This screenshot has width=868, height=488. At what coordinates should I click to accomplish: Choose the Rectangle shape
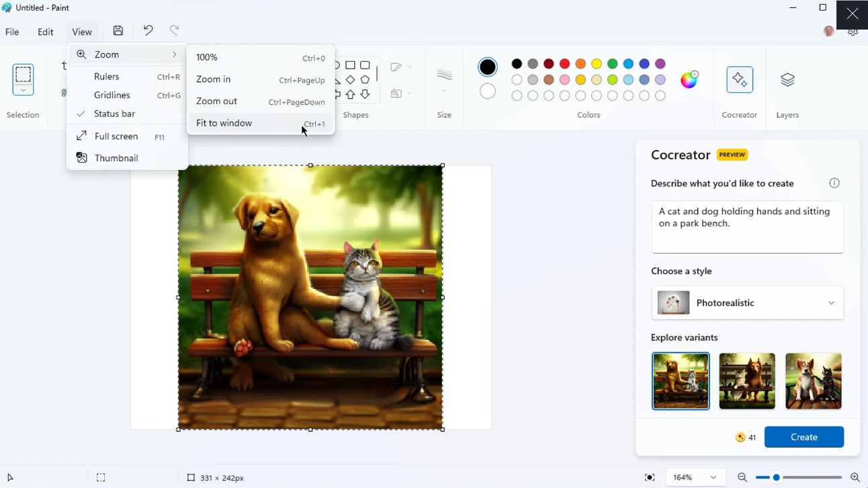point(350,65)
